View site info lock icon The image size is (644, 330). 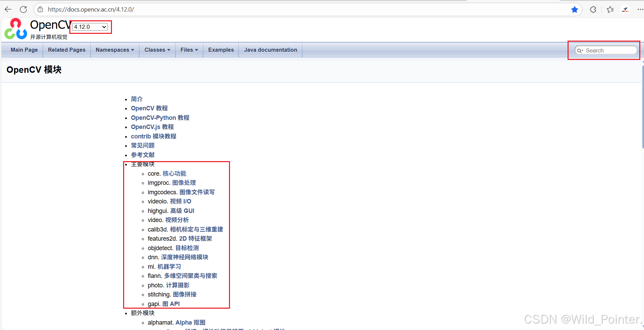coord(40,9)
